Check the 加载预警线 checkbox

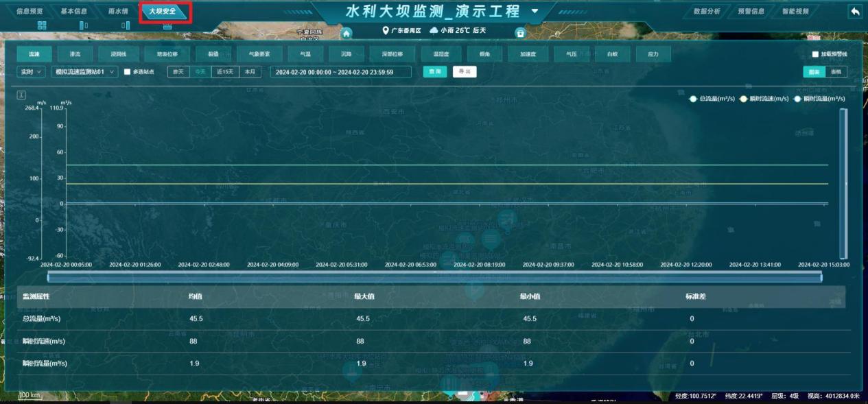tap(815, 54)
